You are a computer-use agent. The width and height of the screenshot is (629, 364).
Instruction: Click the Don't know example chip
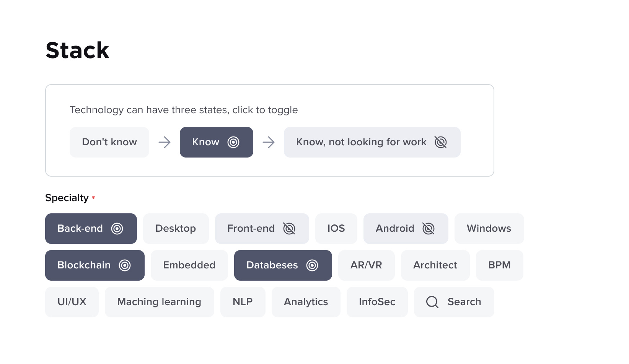[x=109, y=142]
